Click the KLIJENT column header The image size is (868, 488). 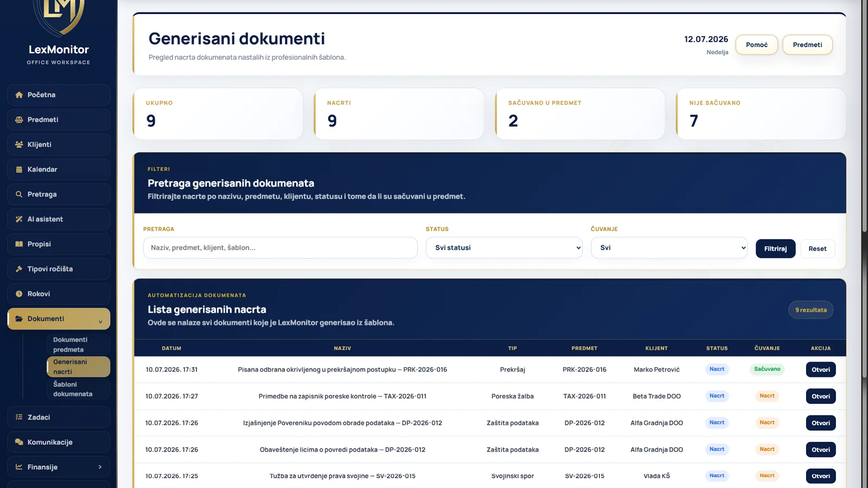[656, 348]
